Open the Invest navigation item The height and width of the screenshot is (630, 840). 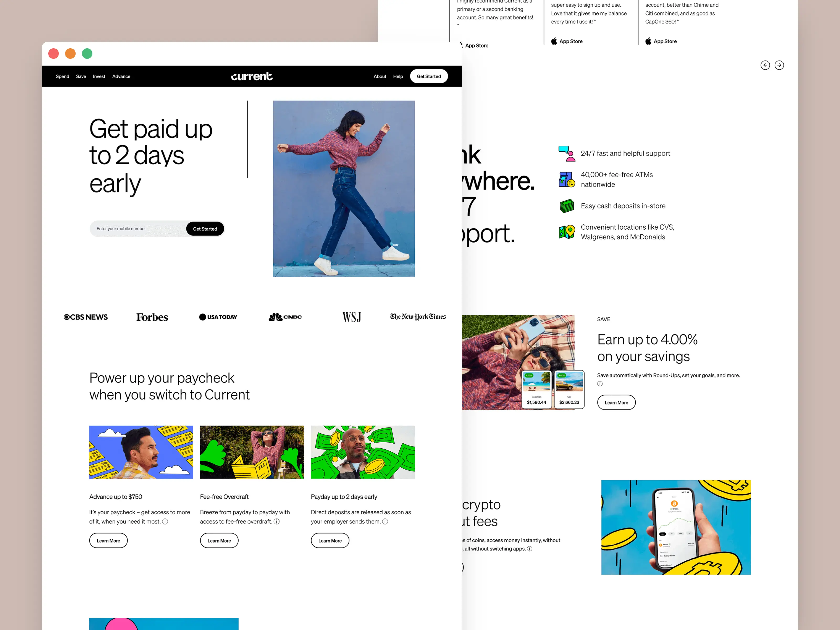pyautogui.click(x=99, y=76)
